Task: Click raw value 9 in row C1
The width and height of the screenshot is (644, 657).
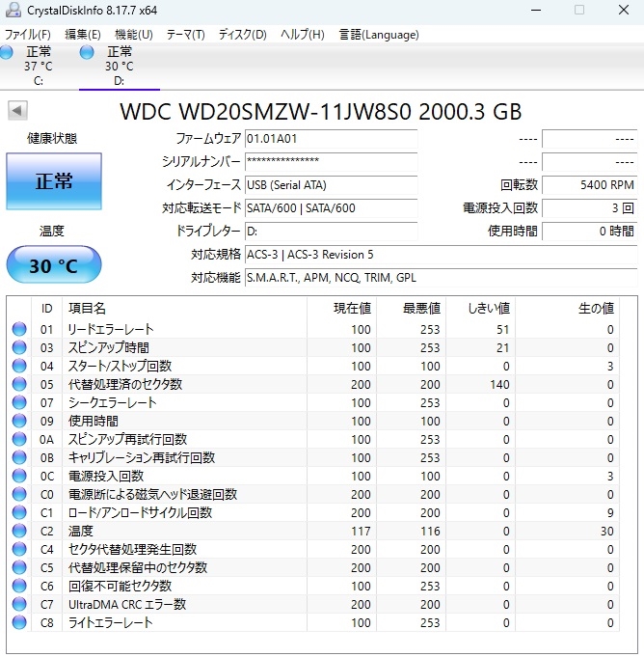Action: pyautogui.click(x=610, y=513)
